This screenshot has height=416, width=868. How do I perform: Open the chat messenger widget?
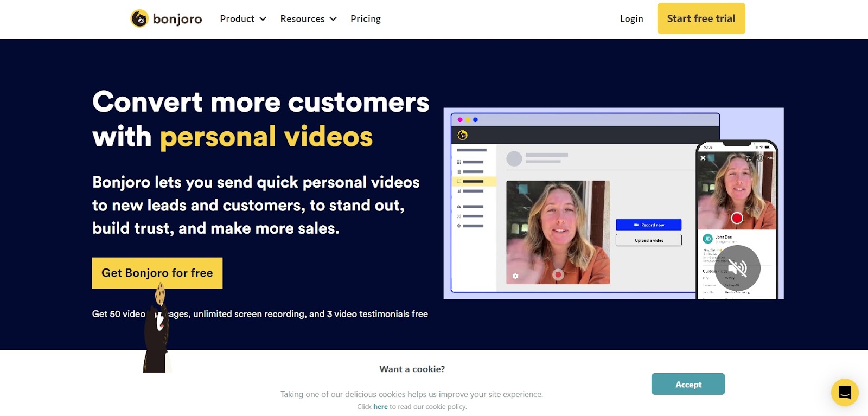[845, 392]
